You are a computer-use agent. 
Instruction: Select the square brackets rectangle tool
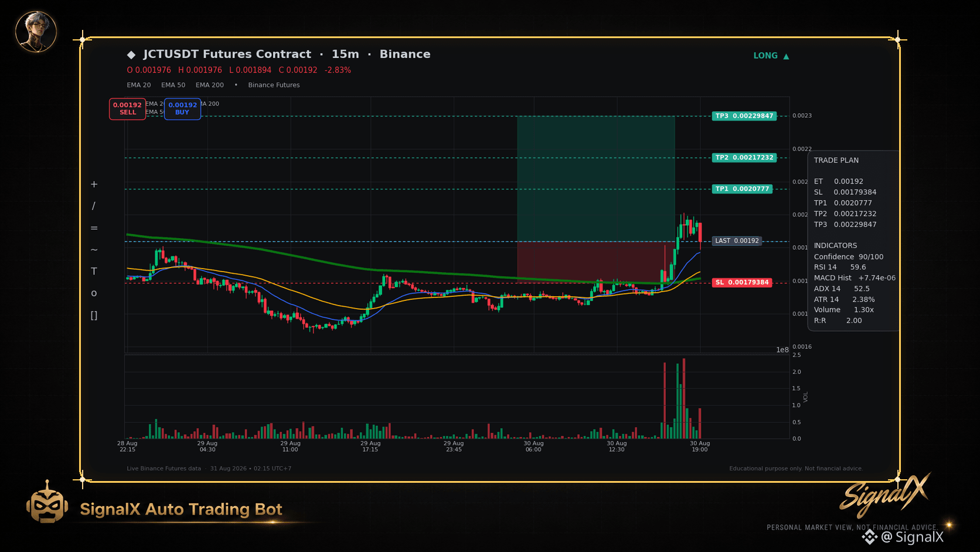pyautogui.click(x=94, y=316)
